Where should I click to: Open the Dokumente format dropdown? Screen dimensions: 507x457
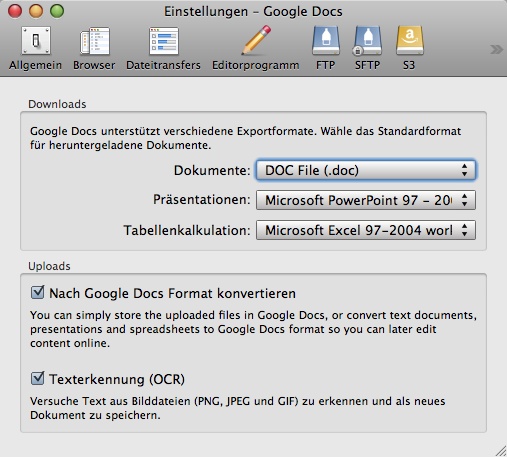366,170
